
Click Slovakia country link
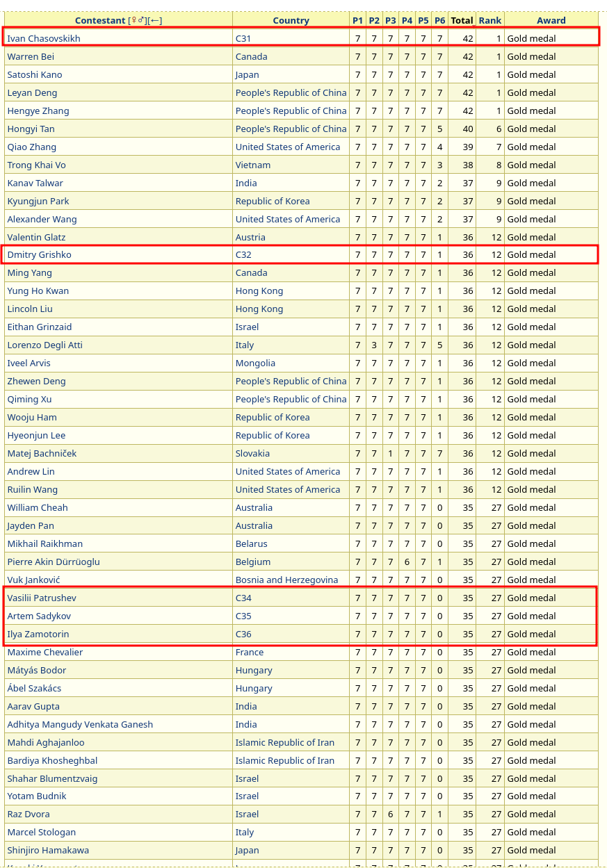coord(252,453)
